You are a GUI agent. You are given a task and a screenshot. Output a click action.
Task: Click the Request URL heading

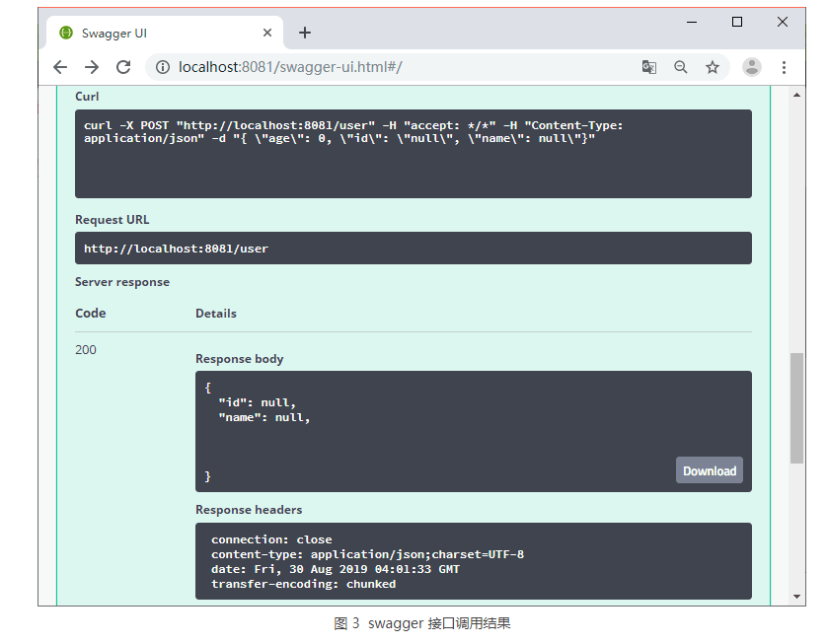coord(113,220)
